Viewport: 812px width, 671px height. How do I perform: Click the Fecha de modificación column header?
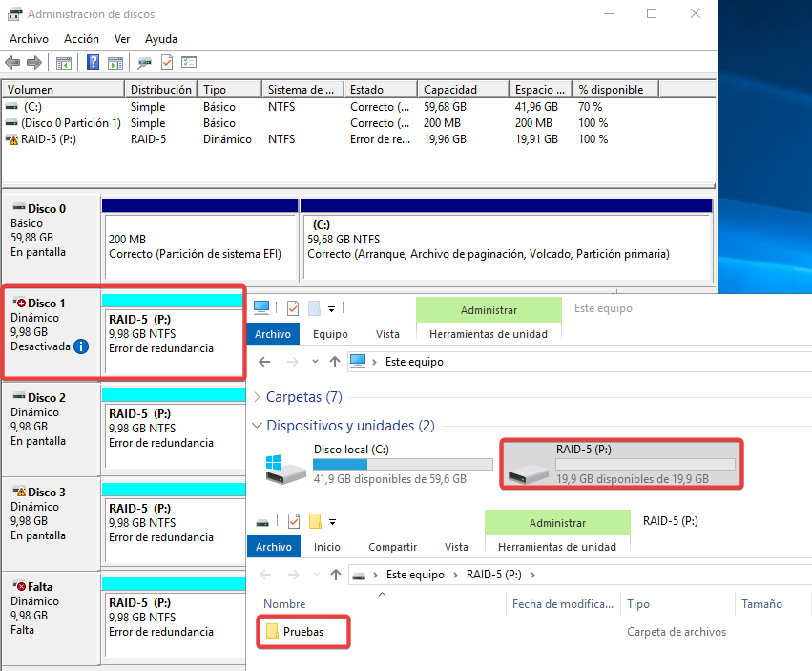click(x=562, y=604)
